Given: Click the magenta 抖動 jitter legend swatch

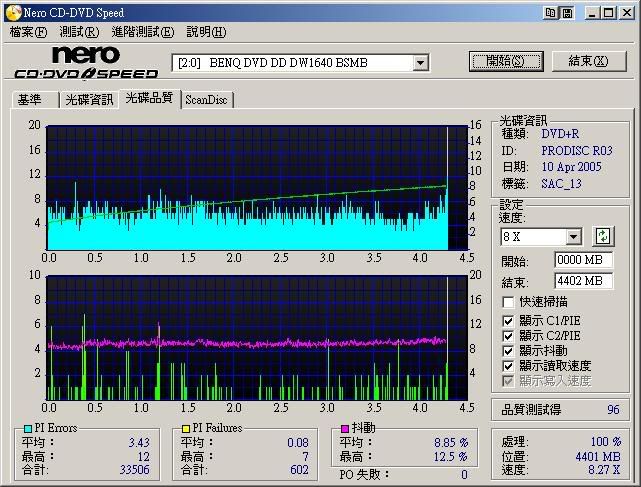Looking at the screenshot, I should 346,428.
